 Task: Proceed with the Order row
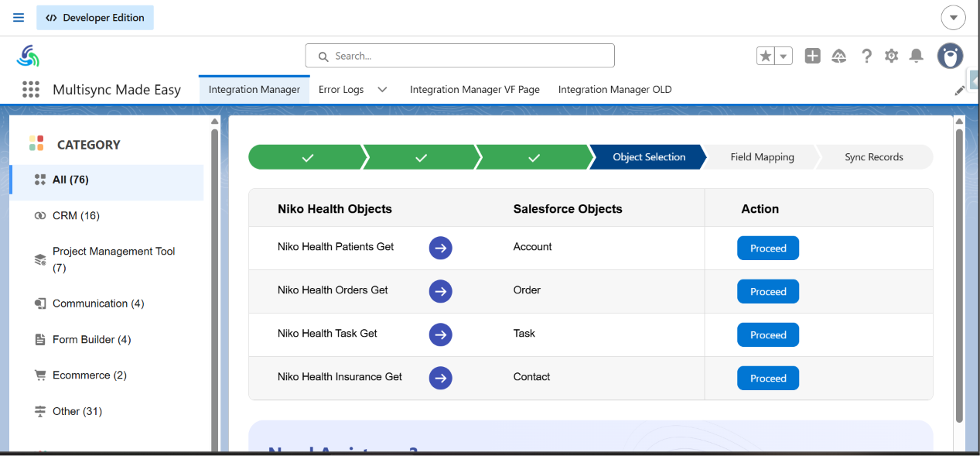768,292
